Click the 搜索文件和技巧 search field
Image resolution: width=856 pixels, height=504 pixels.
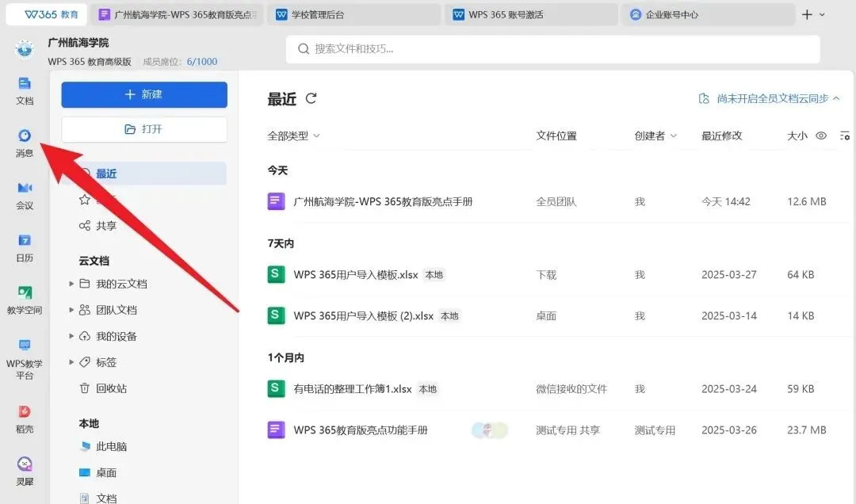[552, 49]
